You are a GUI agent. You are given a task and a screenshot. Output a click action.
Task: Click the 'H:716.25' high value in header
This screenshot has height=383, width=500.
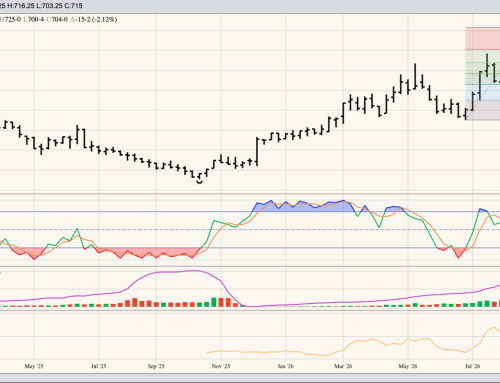pos(20,6)
